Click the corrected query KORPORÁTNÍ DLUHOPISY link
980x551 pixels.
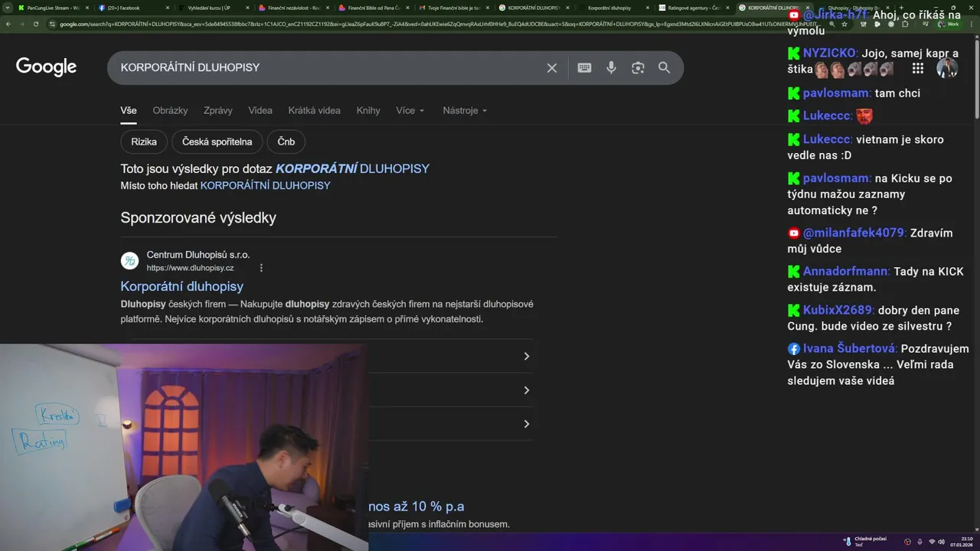click(x=352, y=168)
